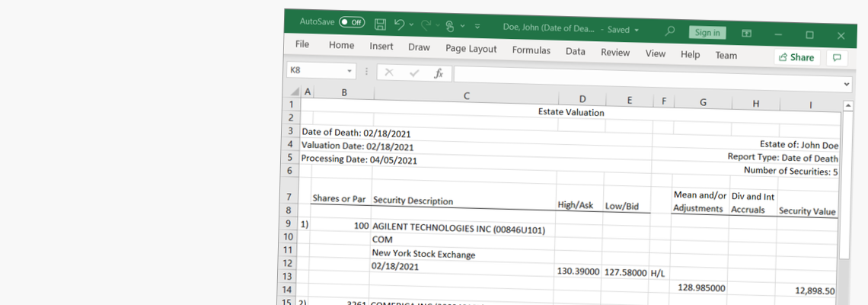868x305 pixels.
Task: Open Insert Function with the fx icon
Action: (439, 74)
